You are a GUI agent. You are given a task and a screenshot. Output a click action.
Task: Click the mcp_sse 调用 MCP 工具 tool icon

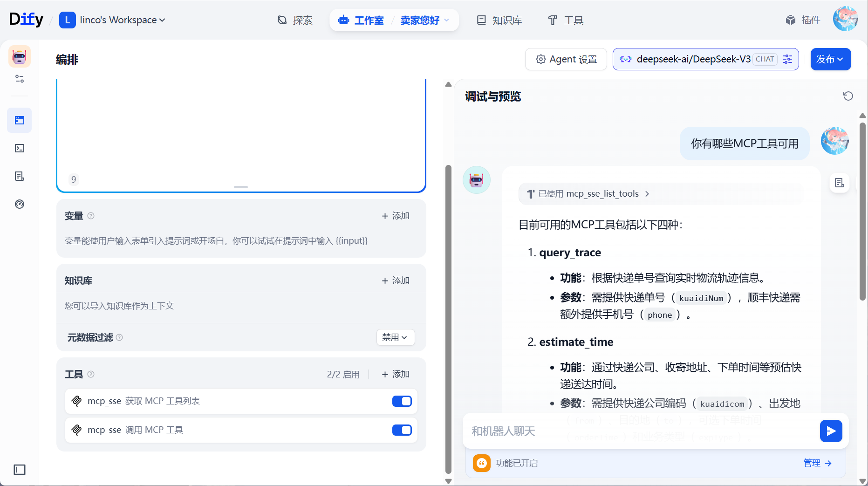[77, 430]
